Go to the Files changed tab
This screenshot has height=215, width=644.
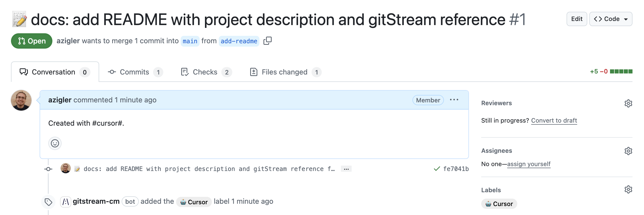285,72
